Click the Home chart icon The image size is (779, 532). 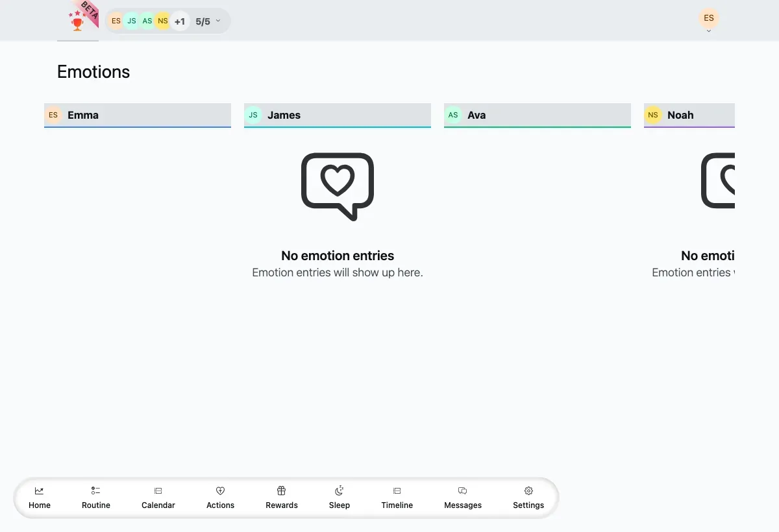click(x=40, y=491)
